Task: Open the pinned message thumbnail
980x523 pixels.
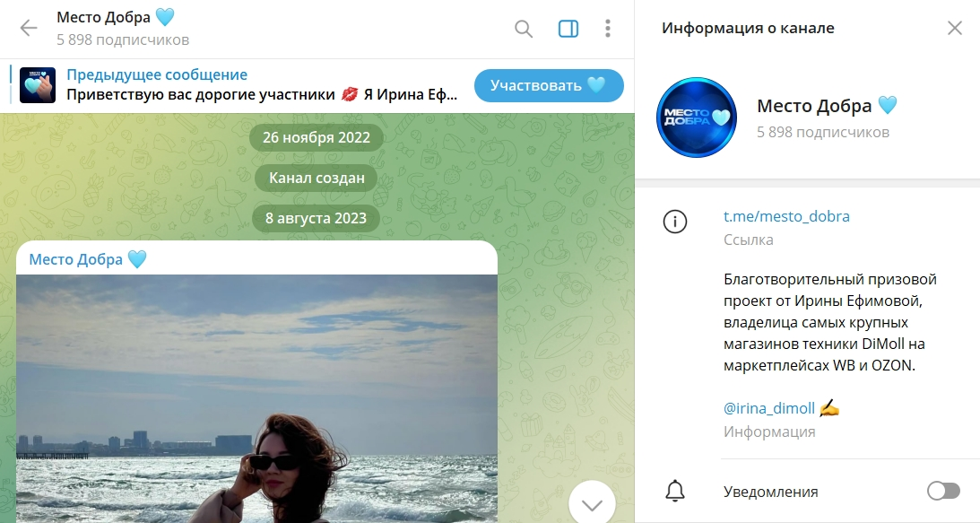Action: pyautogui.click(x=38, y=85)
